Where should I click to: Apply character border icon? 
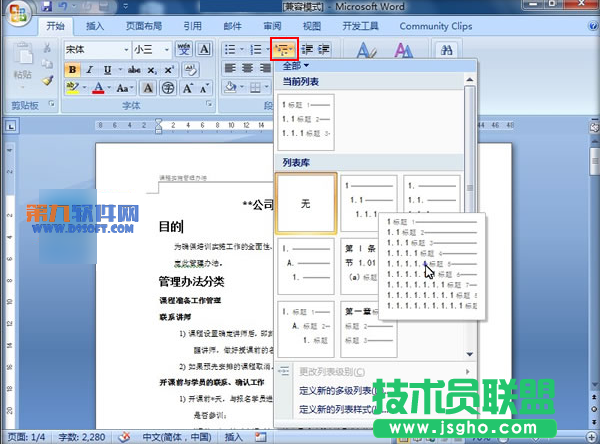(205, 49)
